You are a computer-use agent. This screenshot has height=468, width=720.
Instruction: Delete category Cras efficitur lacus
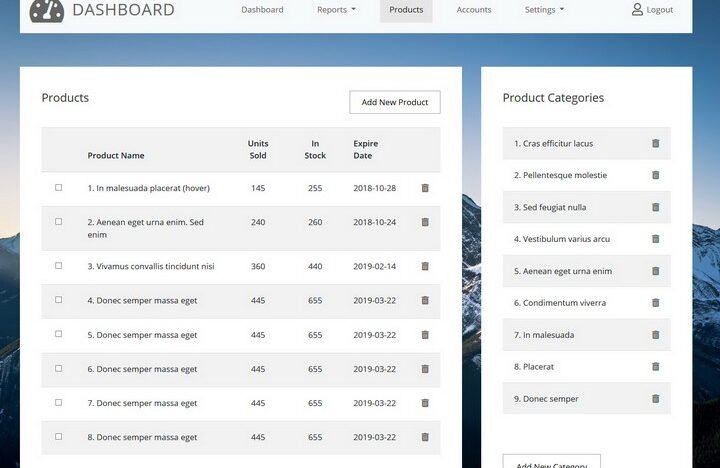[x=656, y=143]
